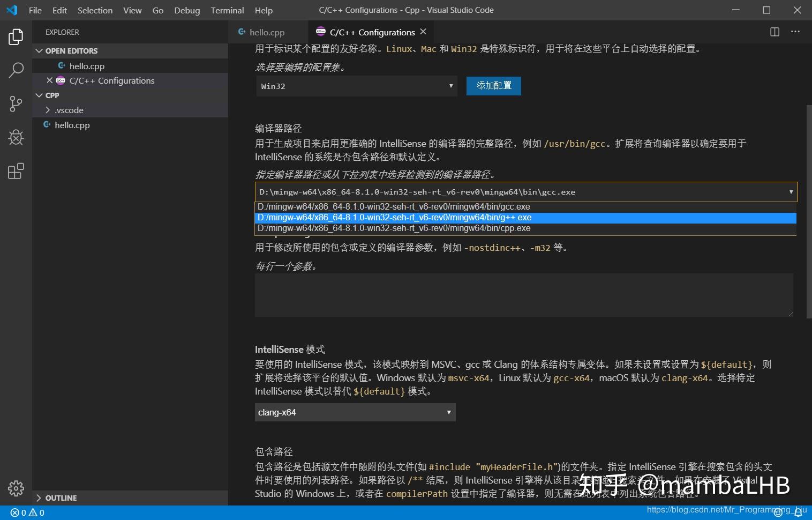Image resolution: width=812 pixels, height=520 pixels.
Task: Click the IntelliSense 模式 section heading
Action: point(290,350)
